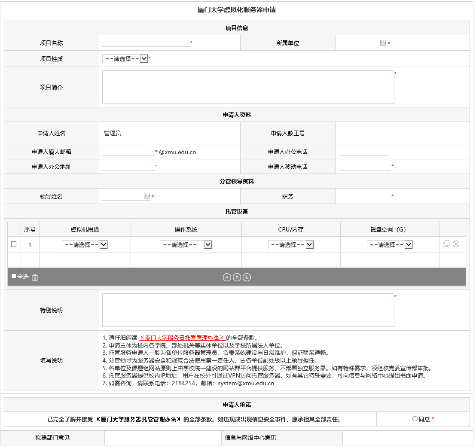Tick the checkbox for row 1
Screen dimensions: 476x448
click(14, 244)
